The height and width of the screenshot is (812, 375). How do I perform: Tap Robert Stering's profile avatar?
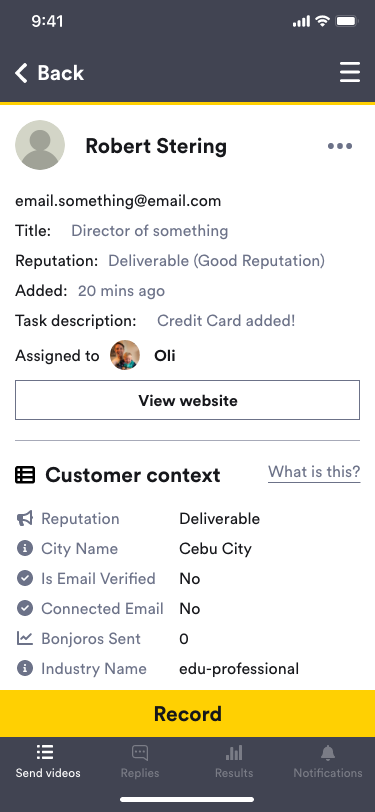[x=40, y=145]
